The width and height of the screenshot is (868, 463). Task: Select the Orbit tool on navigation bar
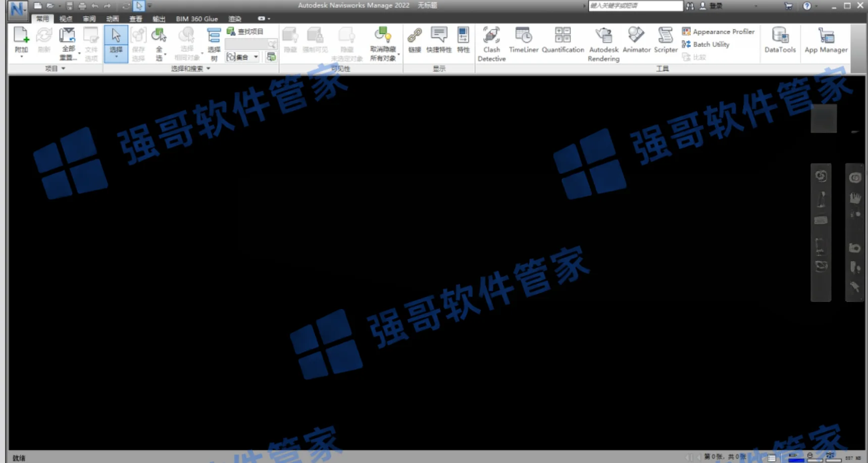tap(854, 247)
